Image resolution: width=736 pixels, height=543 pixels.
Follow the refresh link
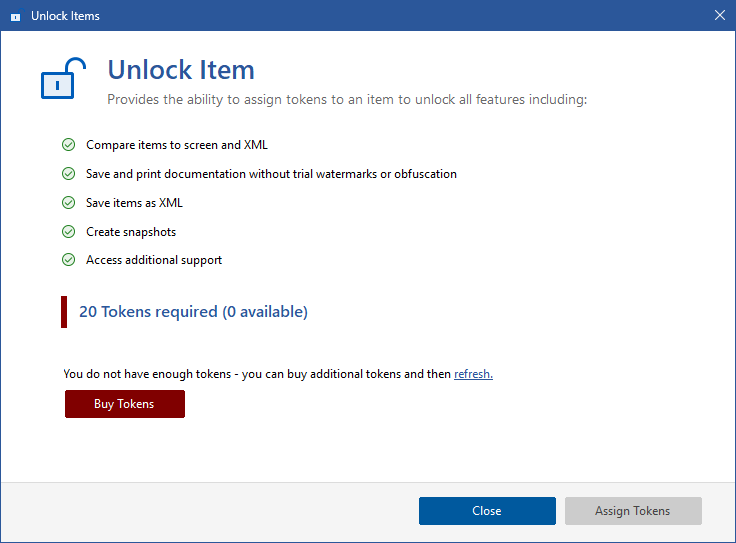[x=473, y=374]
